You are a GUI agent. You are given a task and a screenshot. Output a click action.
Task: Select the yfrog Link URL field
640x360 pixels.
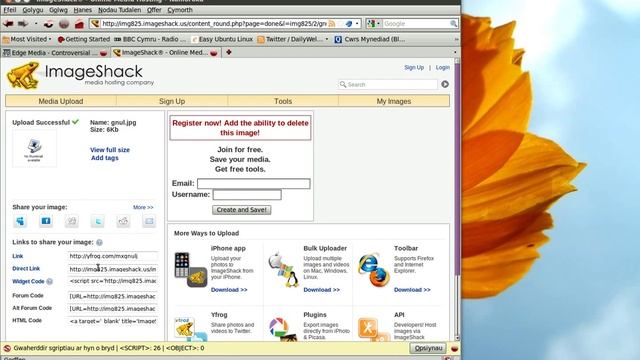(x=113, y=256)
